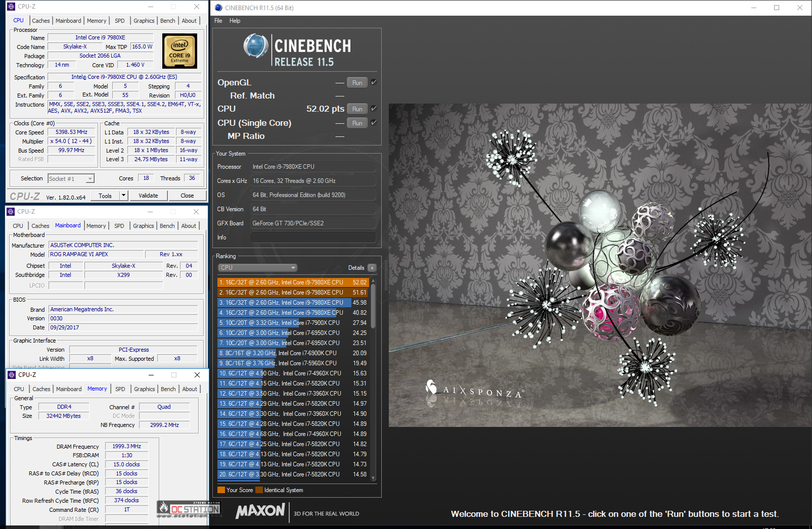Click the Cinebench sphere icon in title bar
Image resolution: width=812 pixels, height=529 pixels.
click(x=218, y=8)
